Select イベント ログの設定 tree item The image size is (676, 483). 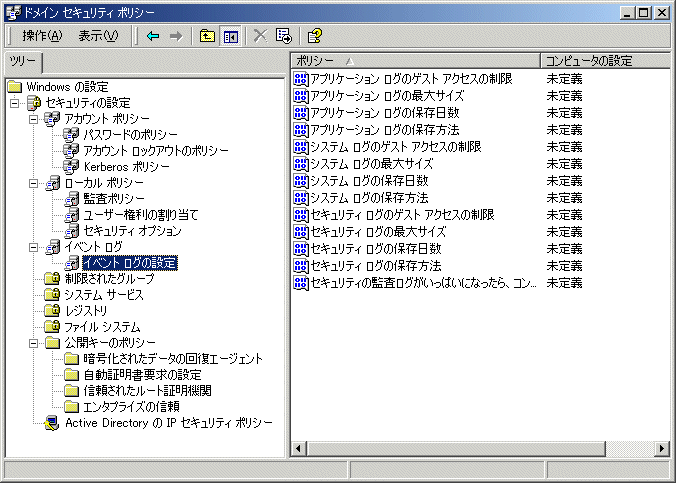[130, 263]
